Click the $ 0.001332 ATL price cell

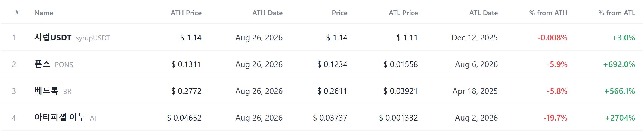398,118
